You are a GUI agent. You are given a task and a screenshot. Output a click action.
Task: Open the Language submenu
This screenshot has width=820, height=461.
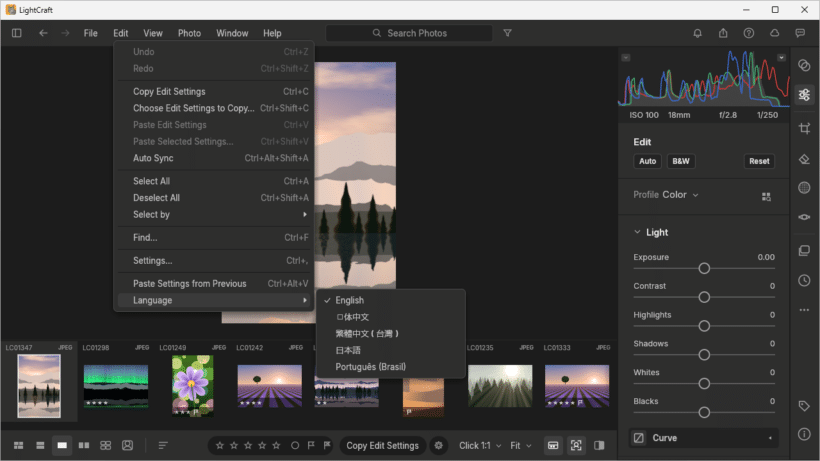pyautogui.click(x=213, y=300)
